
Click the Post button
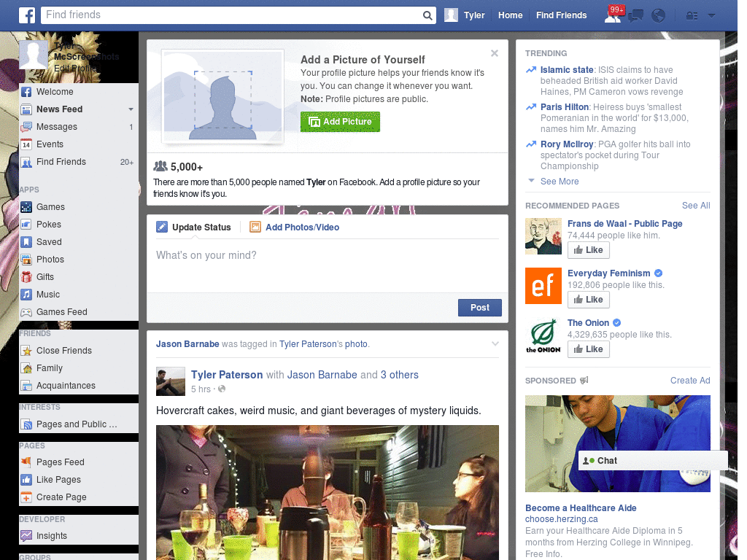[x=480, y=308]
